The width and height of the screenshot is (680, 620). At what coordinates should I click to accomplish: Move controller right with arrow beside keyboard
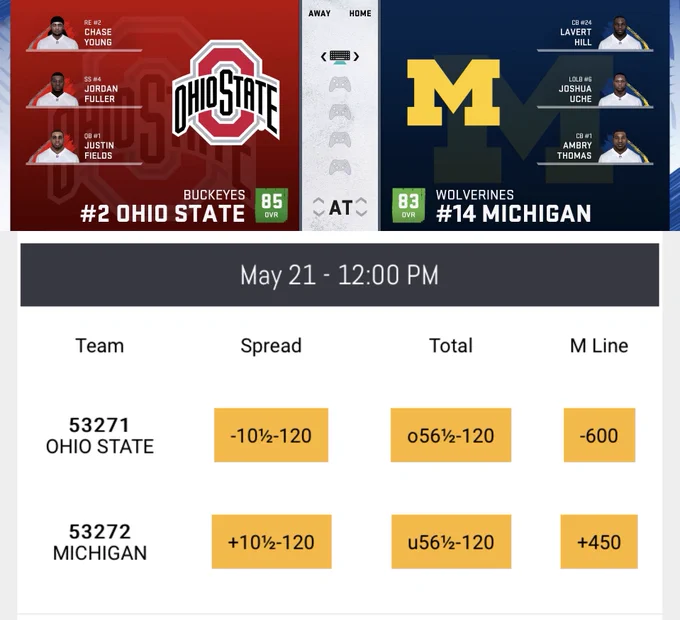coord(356,57)
